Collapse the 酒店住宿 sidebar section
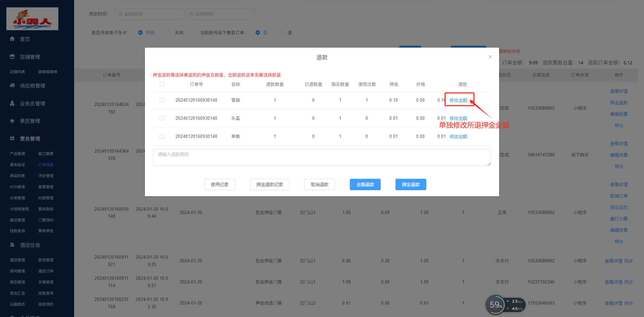 (x=30, y=245)
